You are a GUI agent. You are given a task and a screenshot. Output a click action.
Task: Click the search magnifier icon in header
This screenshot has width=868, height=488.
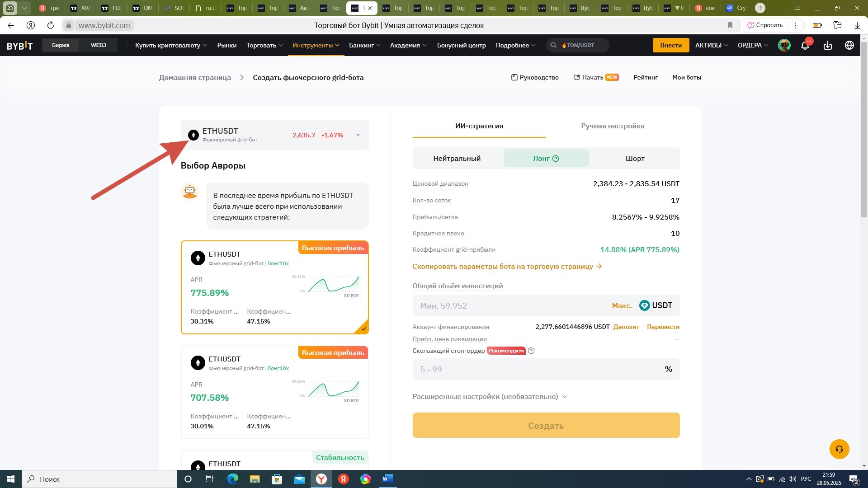(553, 45)
